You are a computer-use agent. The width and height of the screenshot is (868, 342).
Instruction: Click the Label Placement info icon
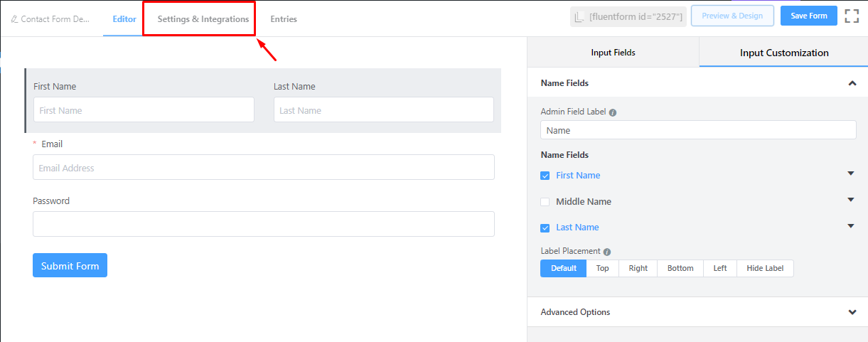(606, 252)
